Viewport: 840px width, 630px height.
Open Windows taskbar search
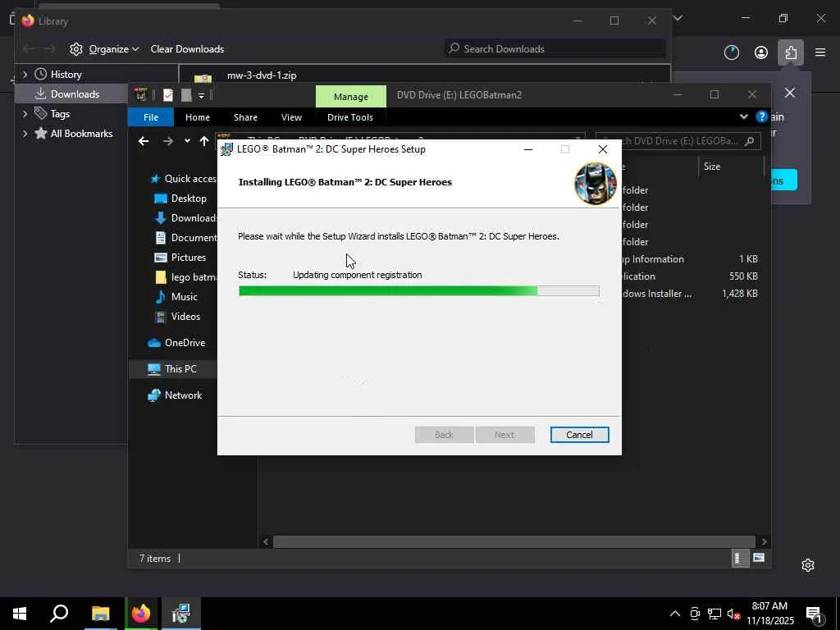pyautogui.click(x=59, y=614)
